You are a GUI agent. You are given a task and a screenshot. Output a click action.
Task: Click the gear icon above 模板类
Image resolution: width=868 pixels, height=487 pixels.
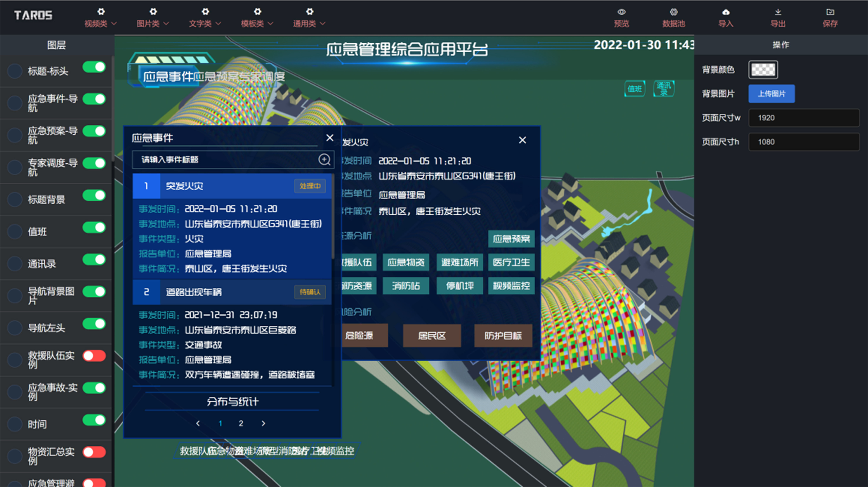point(257,12)
